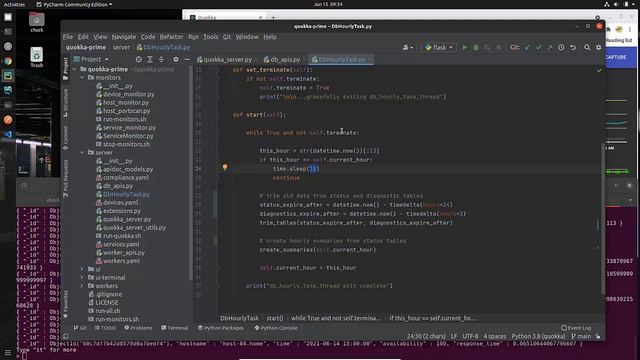Viewport: 640px width, 360px height.
Task: Click the Git push arrow icon
Action: click(550, 47)
